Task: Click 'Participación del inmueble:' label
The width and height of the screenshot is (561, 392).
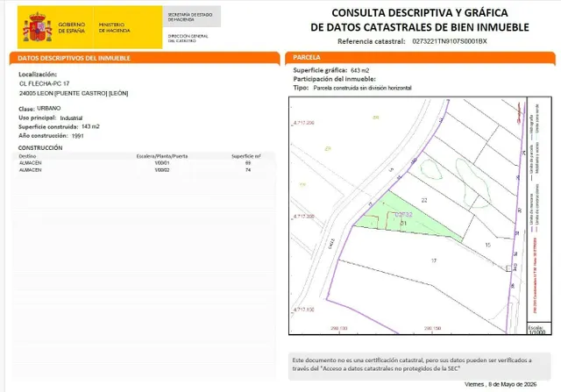Action: pos(335,79)
